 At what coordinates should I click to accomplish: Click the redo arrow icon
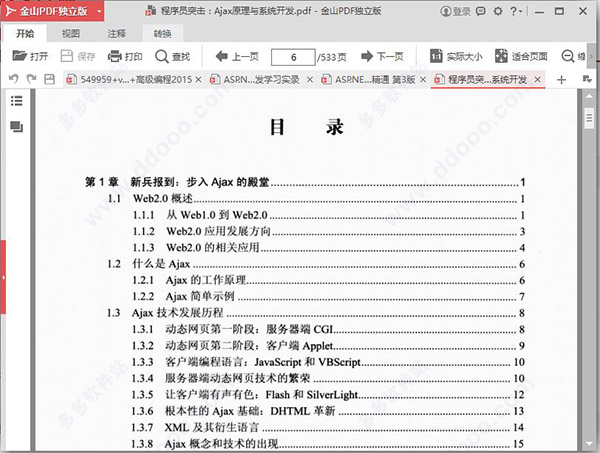click(31, 79)
